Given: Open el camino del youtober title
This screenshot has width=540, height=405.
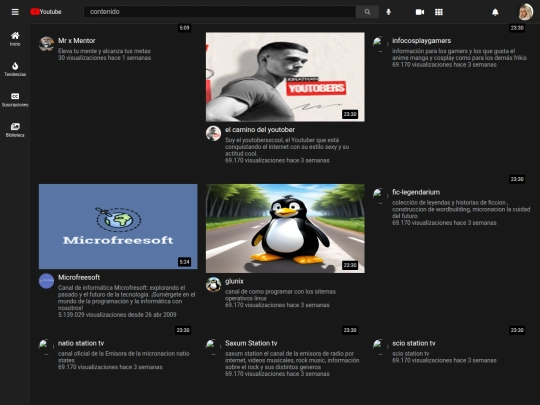Looking at the screenshot, I should (260, 130).
